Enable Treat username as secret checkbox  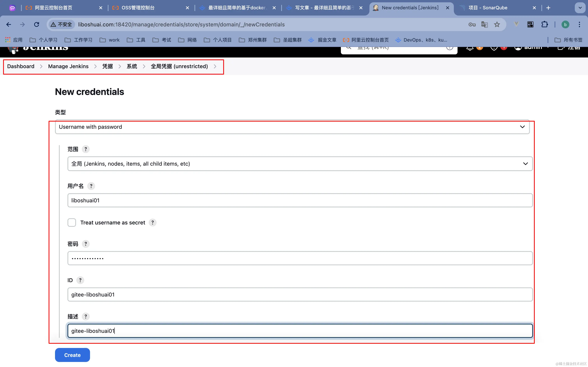coord(72,222)
